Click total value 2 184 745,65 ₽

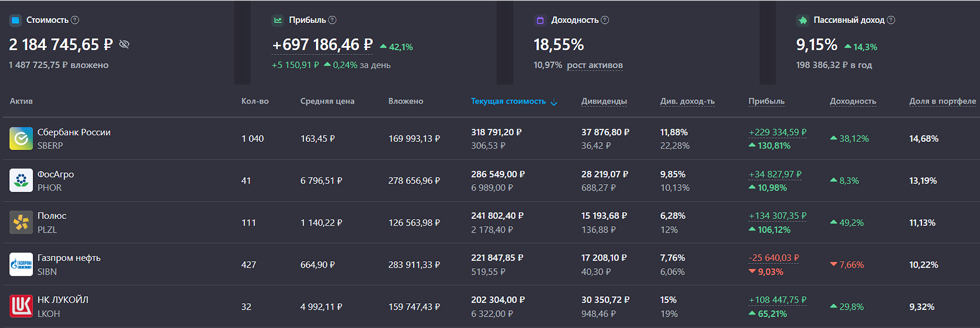[x=61, y=44]
